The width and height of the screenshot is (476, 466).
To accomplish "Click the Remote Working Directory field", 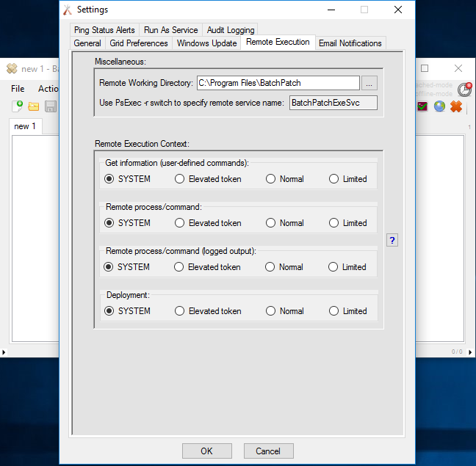I will click(x=278, y=83).
